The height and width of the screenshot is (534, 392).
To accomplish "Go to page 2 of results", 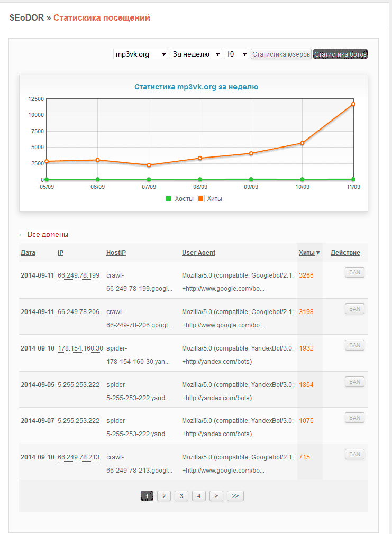I will point(164,496).
